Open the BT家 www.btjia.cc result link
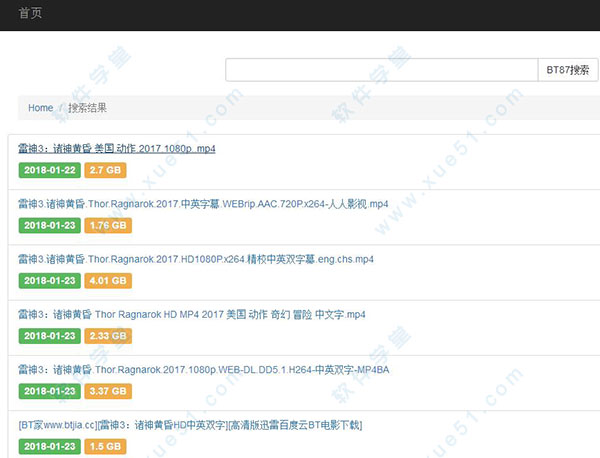 pos(190,424)
